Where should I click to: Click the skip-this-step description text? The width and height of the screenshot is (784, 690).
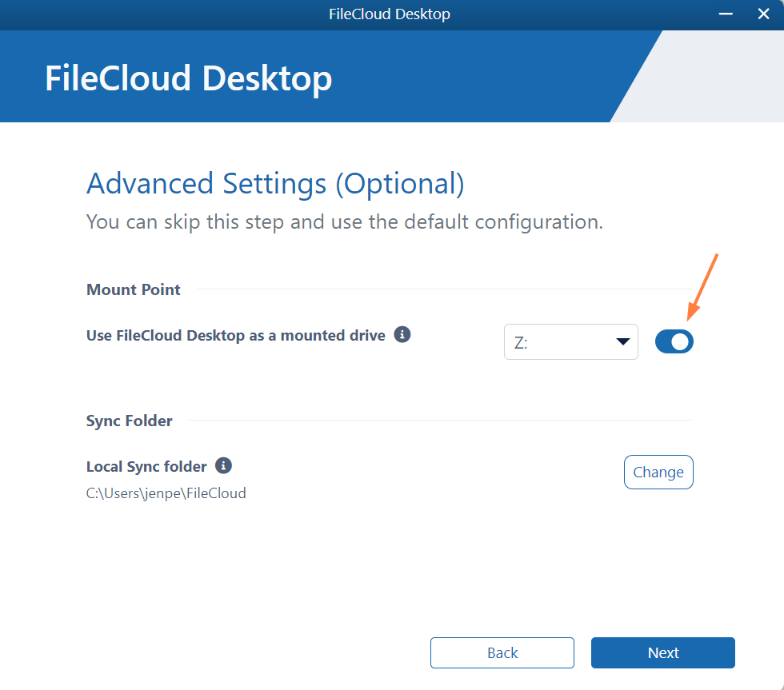click(x=345, y=221)
